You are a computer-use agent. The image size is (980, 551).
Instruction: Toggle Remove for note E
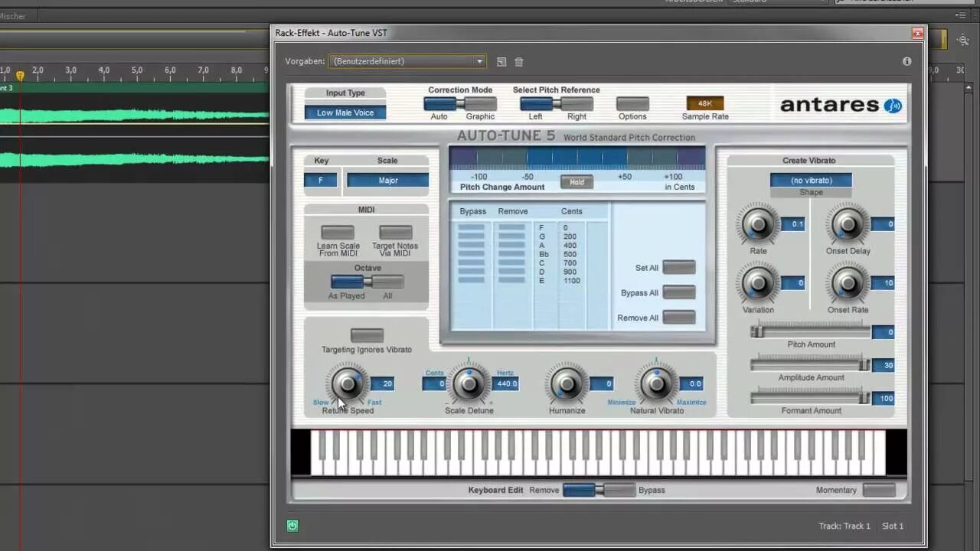(x=511, y=280)
